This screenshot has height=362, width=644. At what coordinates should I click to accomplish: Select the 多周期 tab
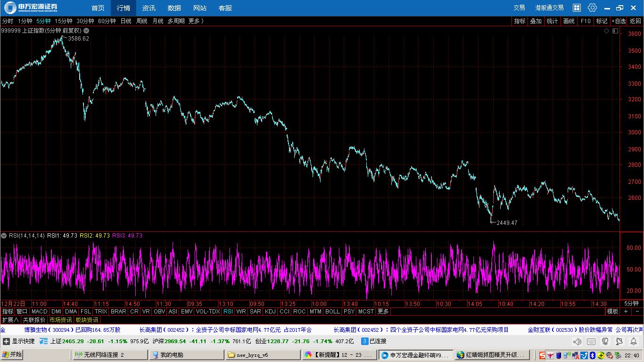(x=176, y=21)
